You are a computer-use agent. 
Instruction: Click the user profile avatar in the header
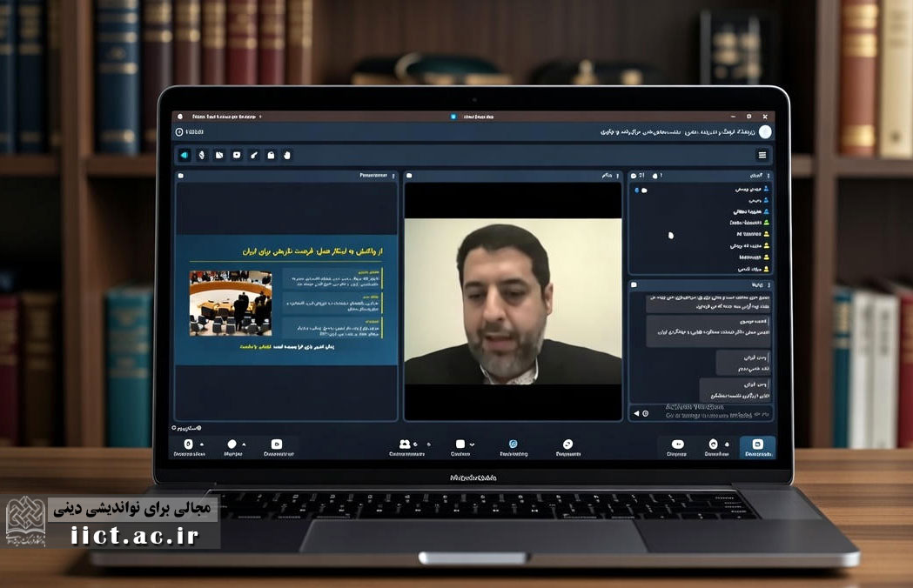pos(765,131)
